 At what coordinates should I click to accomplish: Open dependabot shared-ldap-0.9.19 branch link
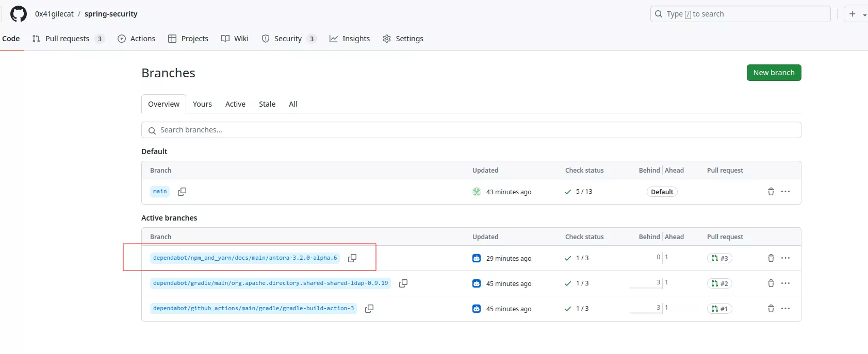point(270,283)
